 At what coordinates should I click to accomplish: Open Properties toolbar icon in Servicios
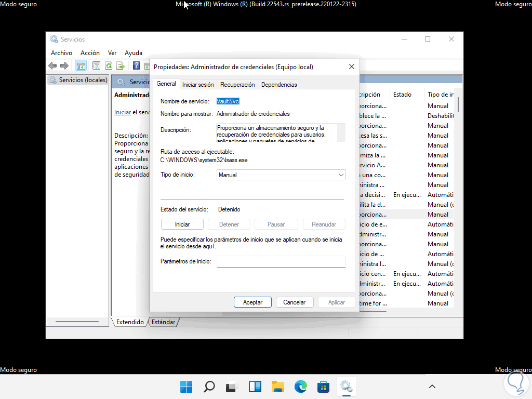(x=96, y=65)
